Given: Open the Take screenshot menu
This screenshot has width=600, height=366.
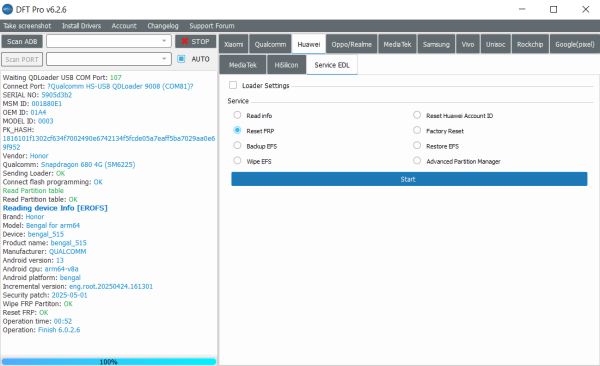Looking at the screenshot, I should [x=27, y=26].
